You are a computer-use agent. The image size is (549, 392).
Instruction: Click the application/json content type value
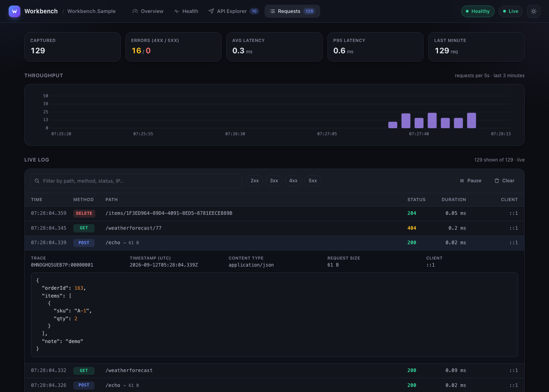coord(251,265)
